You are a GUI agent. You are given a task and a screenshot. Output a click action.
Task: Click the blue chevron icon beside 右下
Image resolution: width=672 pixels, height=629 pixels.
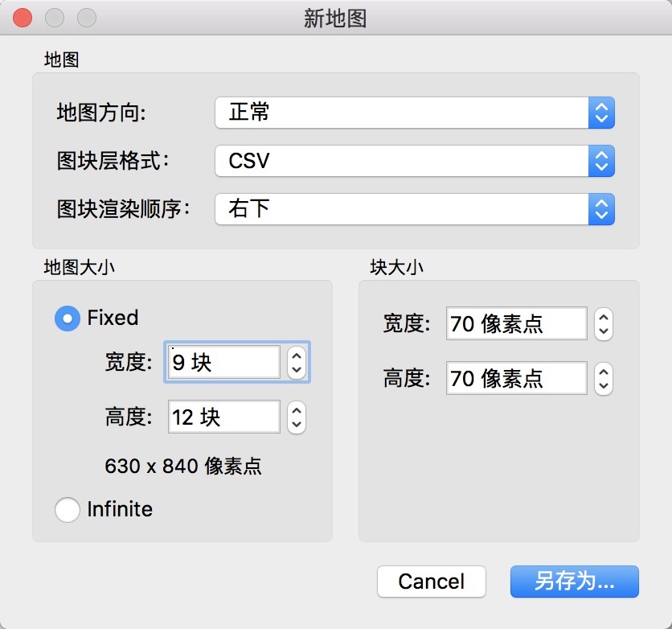click(601, 209)
